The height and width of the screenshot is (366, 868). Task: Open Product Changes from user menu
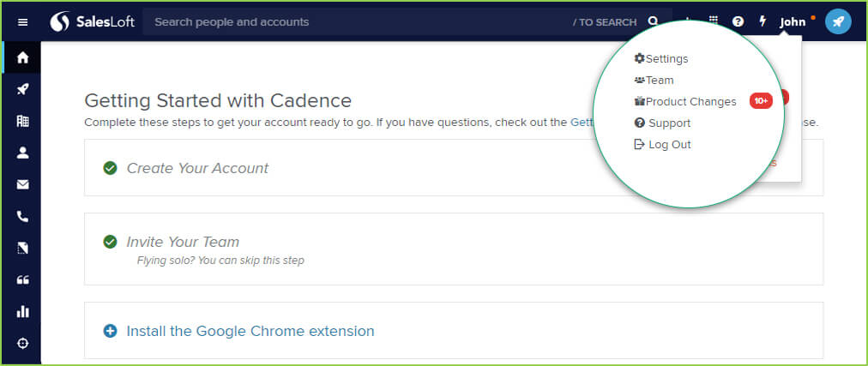coord(685,102)
